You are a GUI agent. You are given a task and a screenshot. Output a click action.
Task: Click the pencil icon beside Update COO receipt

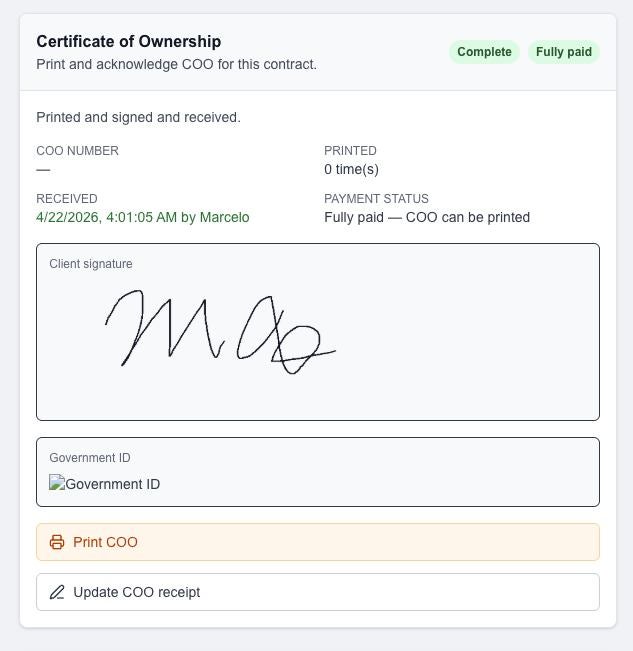click(x=57, y=592)
